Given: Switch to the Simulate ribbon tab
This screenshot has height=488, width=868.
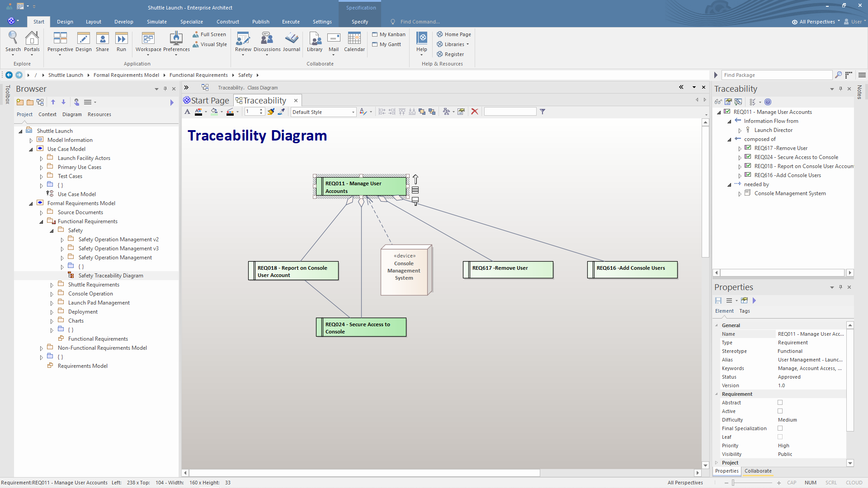Looking at the screenshot, I should (x=157, y=22).
